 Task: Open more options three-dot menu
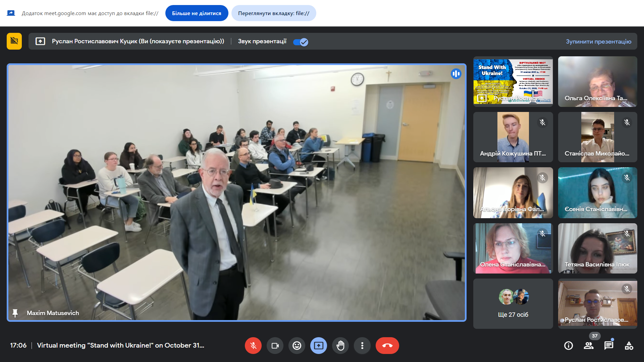click(362, 346)
